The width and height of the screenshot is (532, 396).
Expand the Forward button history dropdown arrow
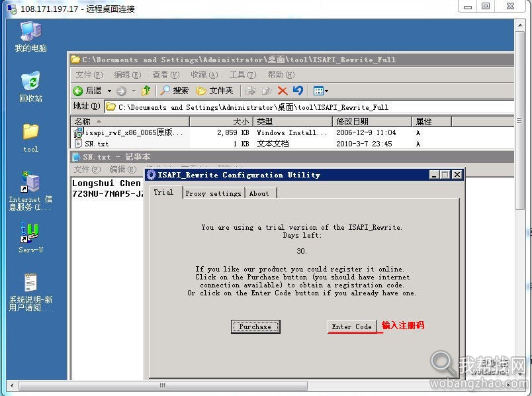click(x=134, y=91)
